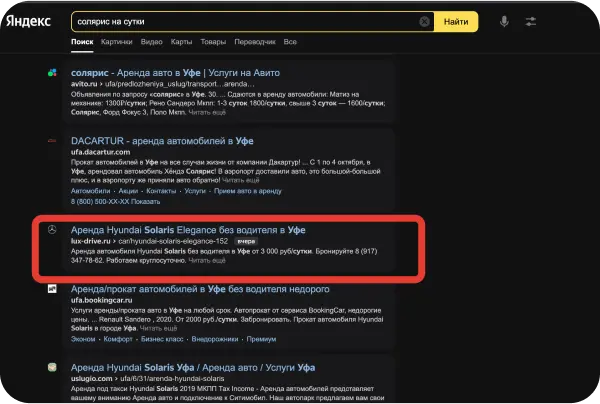This screenshot has width=600, height=404.
Task: Click the uslugio.com result URL
Action: pyautogui.click(x=147, y=378)
